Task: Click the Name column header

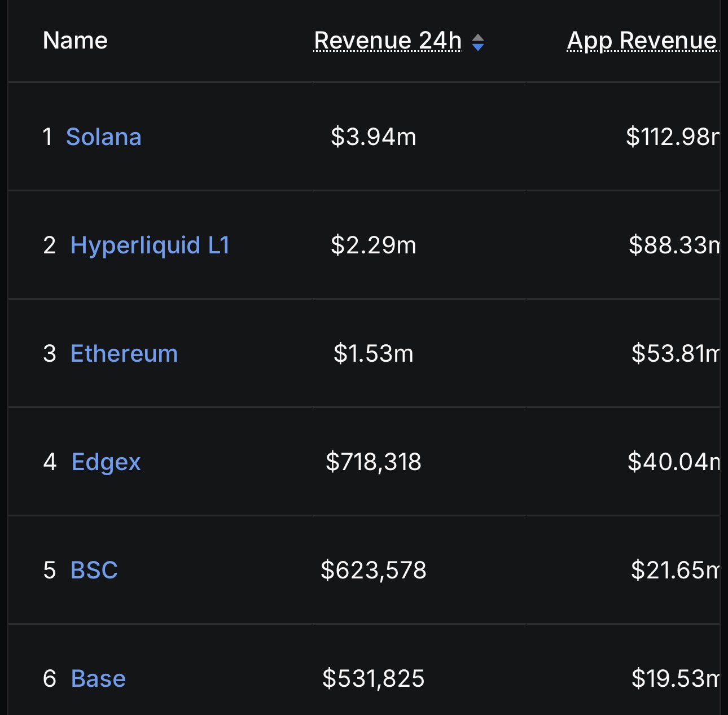Action: (x=75, y=41)
